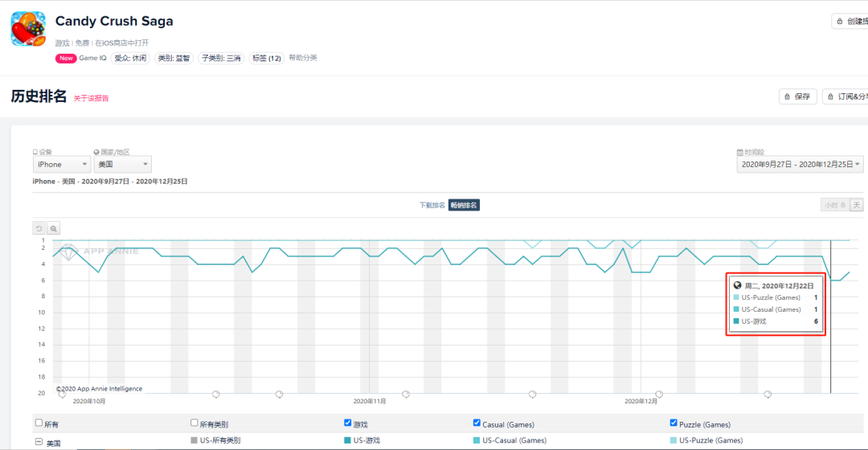Image resolution: width=868 pixels, height=450 pixels.
Task: Click the tooltip row US-Puzzle (Games)
Action: [776, 297]
